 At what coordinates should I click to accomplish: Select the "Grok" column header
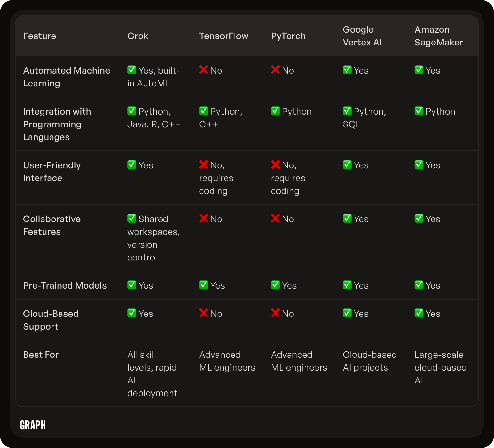tap(138, 36)
